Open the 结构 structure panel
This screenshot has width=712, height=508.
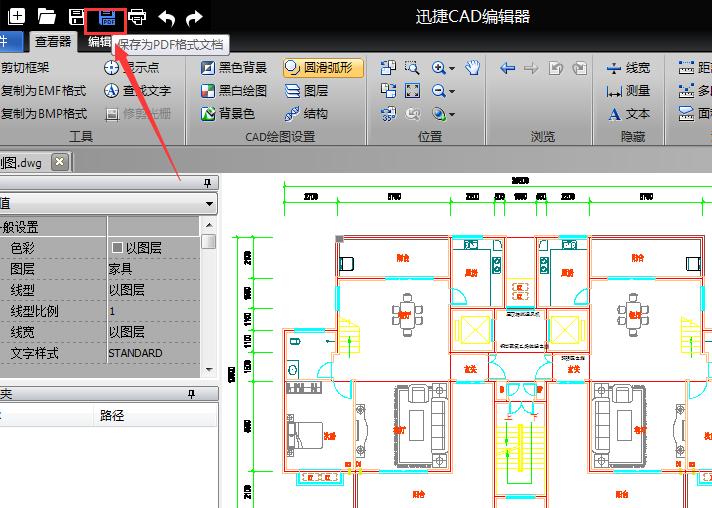coord(307,113)
